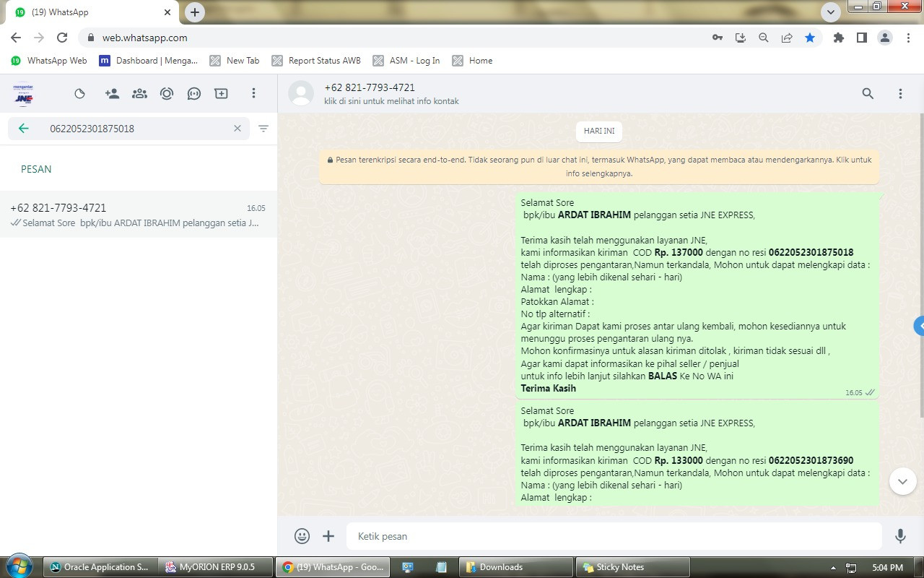Start a new chat icon

click(221, 93)
